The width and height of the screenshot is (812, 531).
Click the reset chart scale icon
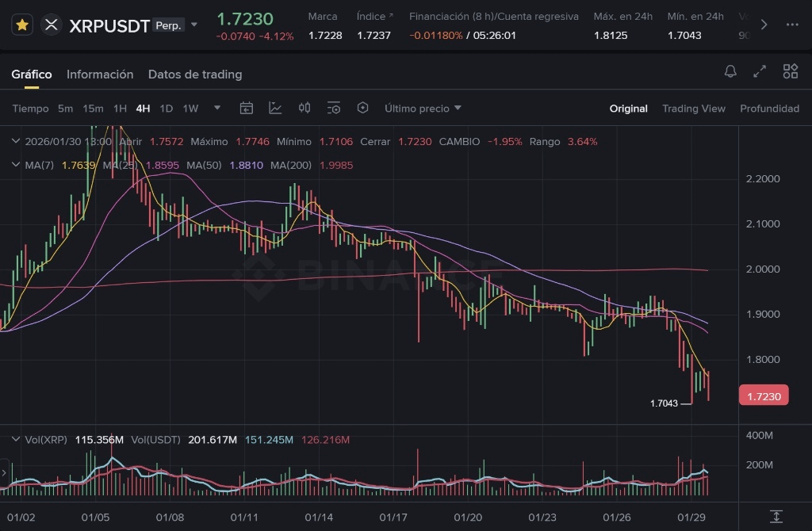[x=776, y=516]
